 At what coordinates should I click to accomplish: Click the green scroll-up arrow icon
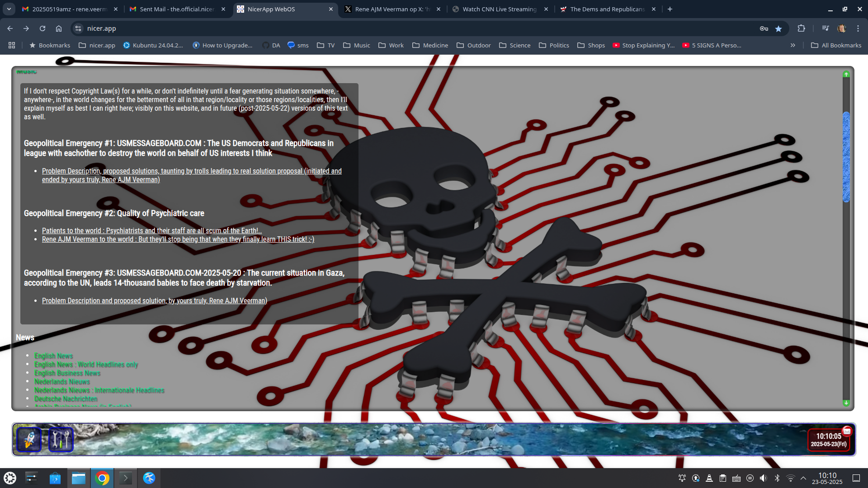coord(846,74)
